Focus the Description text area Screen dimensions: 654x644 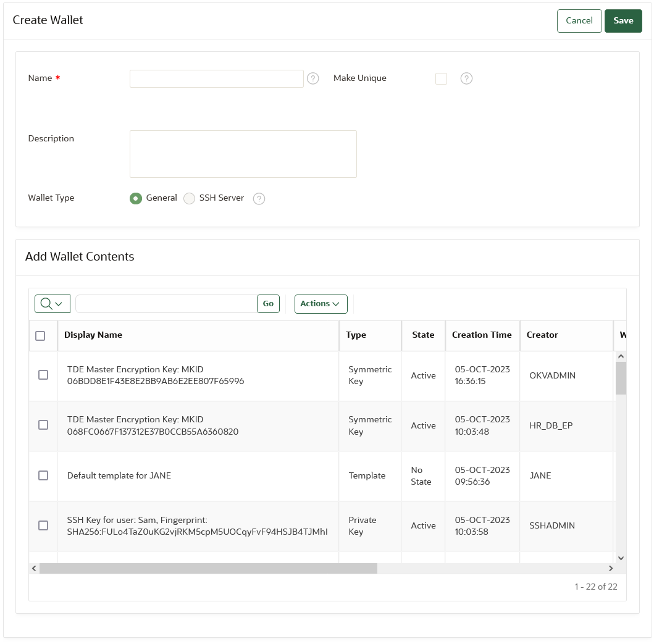[243, 154]
